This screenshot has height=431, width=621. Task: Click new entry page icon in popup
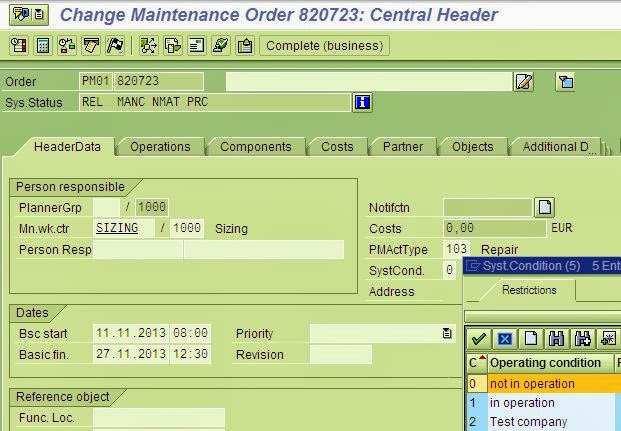click(x=531, y=339)
